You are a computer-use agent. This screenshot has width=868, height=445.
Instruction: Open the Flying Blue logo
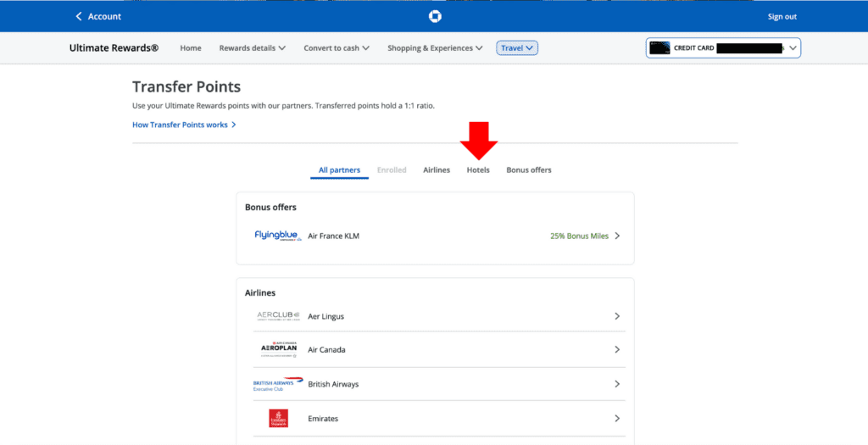(278, 236)
